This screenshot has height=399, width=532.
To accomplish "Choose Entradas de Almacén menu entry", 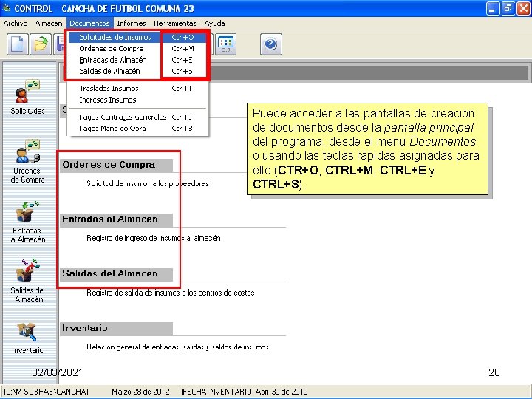I will 137,60.
